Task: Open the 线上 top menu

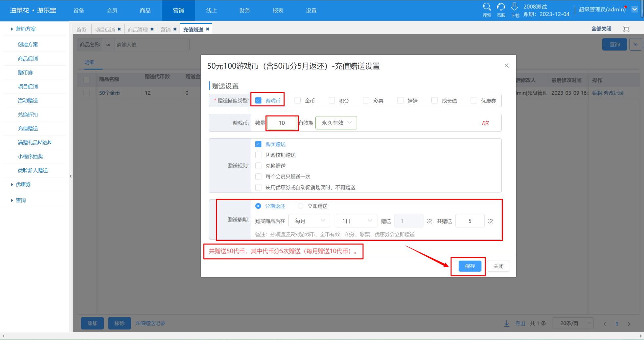Action: click(212, 11)
